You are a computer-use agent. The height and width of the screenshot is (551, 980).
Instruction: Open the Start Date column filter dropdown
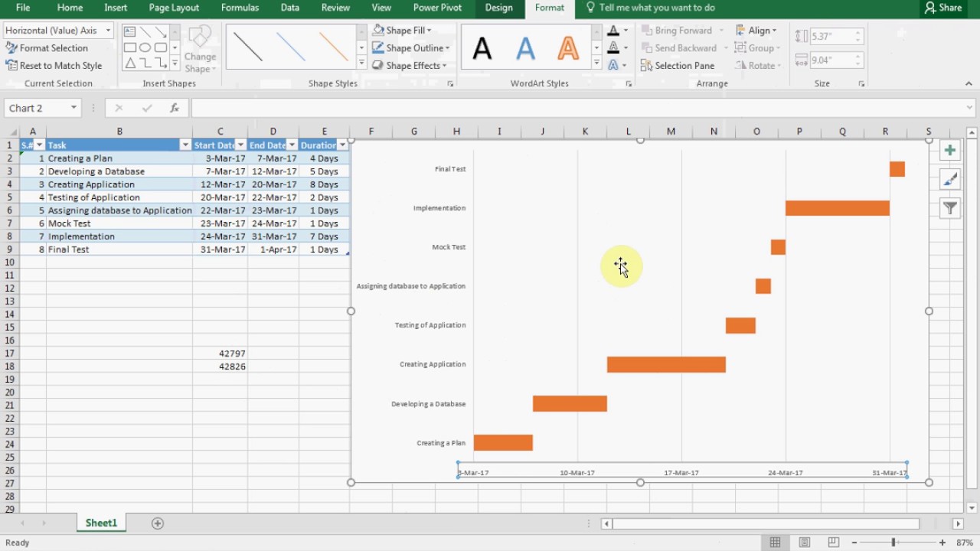pyautogui.click(x=240, y=145)
